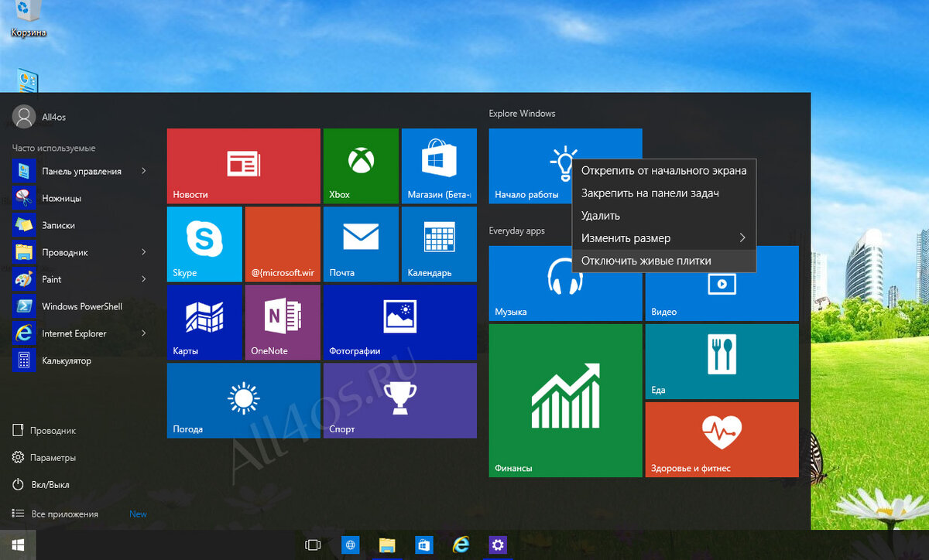Open the Финансы finance tile

tap(565, 401)
